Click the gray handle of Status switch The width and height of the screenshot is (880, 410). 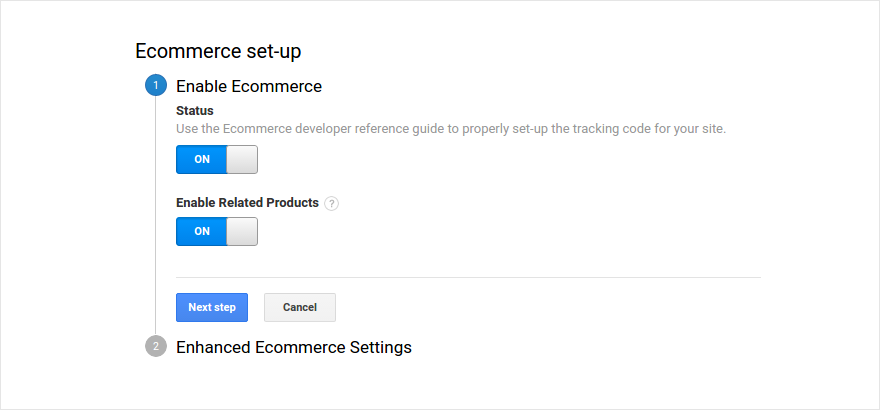point(242,159)
